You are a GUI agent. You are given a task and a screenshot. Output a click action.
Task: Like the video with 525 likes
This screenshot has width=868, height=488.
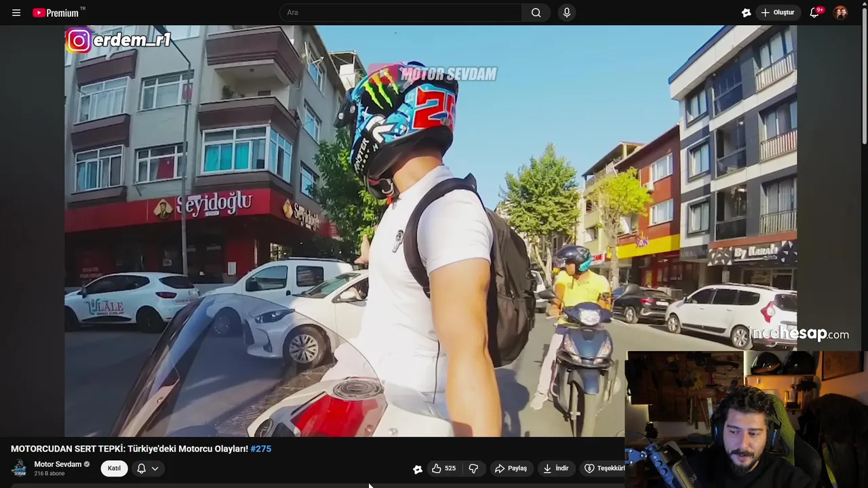[x=443, y=468]
